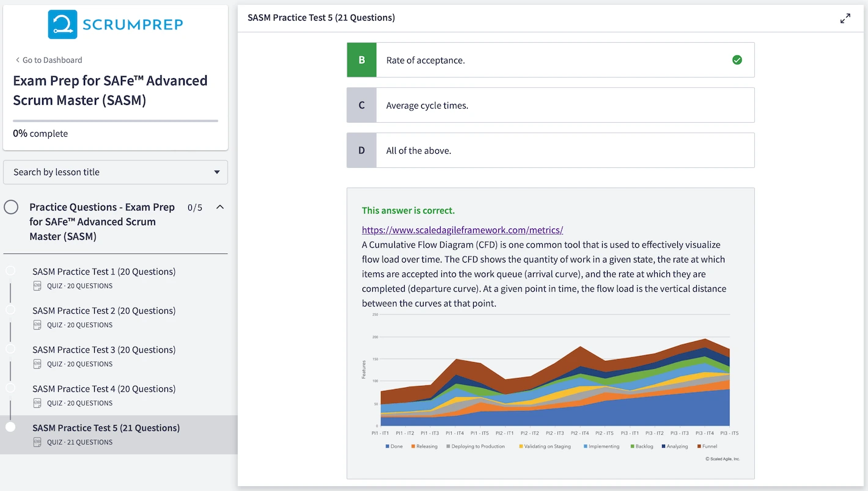Open the scaledagileframework.com metrics link
868x491 pixels.
(462, 230)
